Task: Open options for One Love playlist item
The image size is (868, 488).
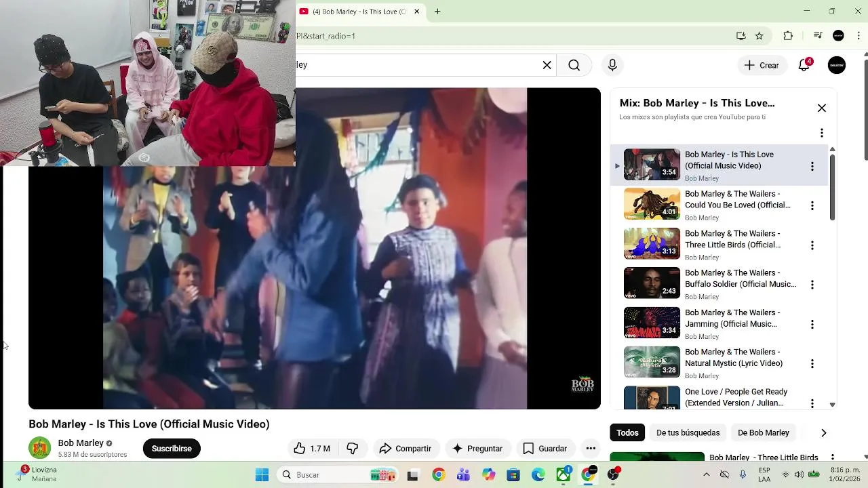Action: click(x=812, y=403)
